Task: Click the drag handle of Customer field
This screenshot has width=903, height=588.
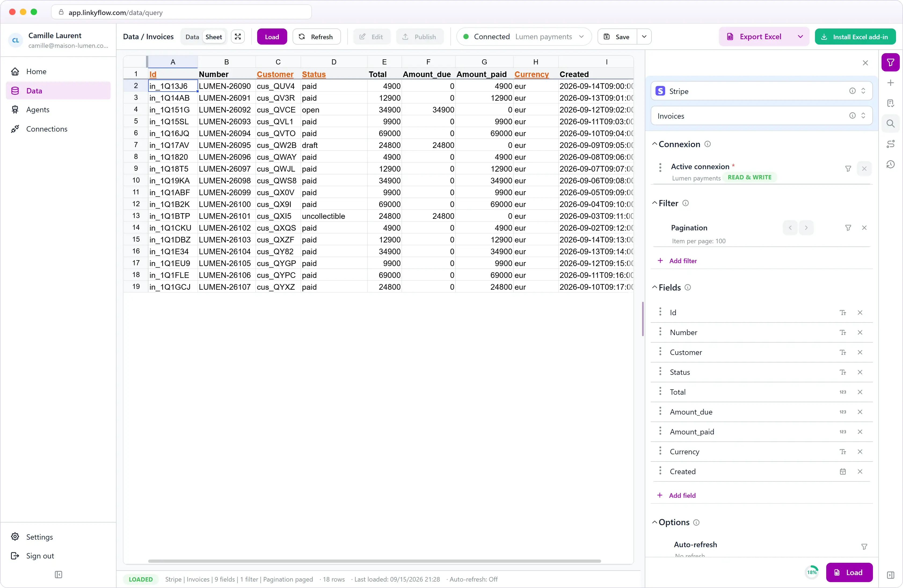Action: click(660, 352)
